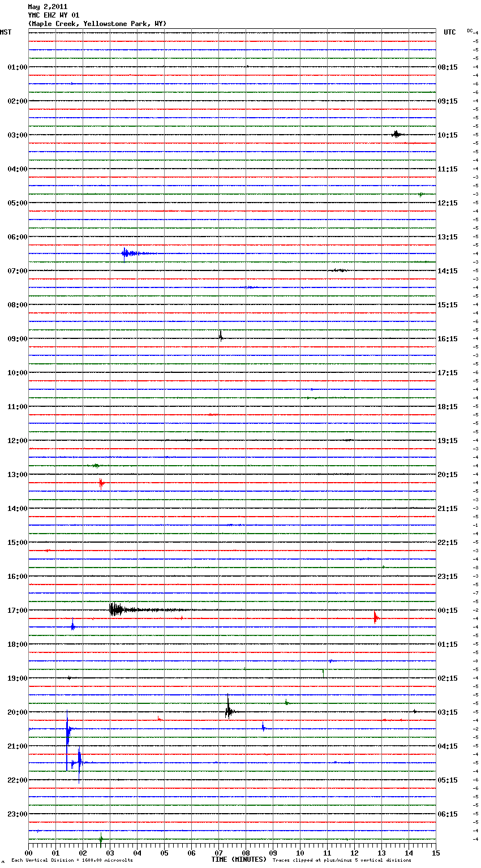Select the 10:15 UTC time label
481x868 pixels.
[448, 135]
